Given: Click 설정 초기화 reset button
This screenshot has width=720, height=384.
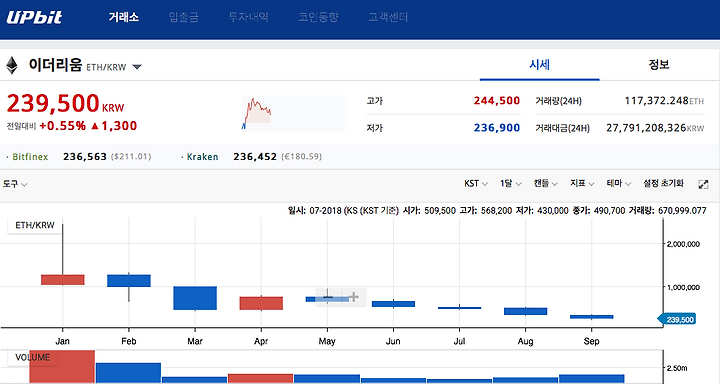Looking at the screenshot, I should coord(663,184).
